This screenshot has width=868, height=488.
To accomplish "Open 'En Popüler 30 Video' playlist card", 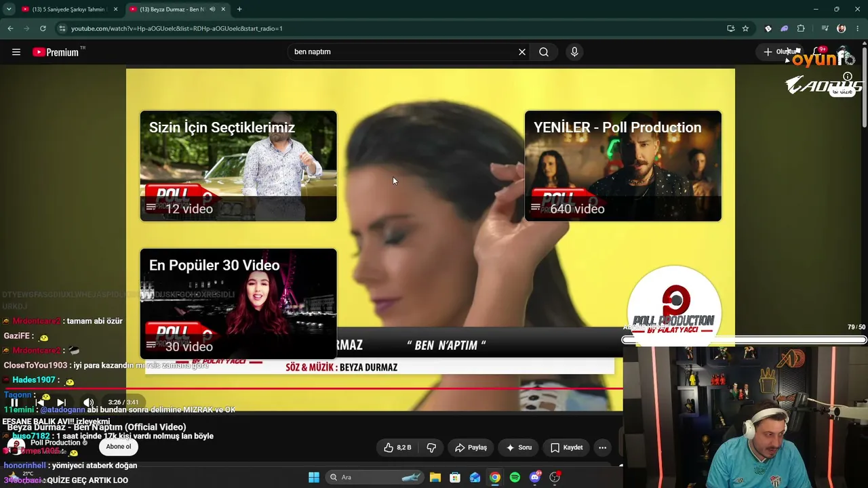I will click(238, 304).
